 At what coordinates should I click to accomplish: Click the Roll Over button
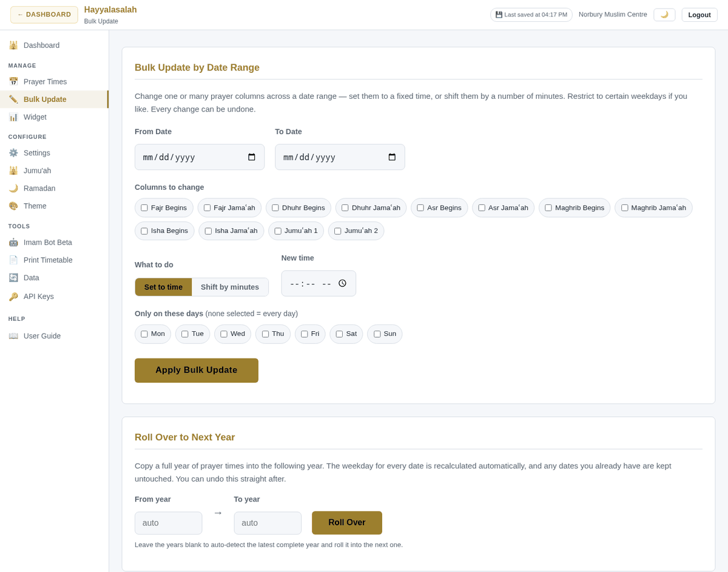click(x=347, y=522)
